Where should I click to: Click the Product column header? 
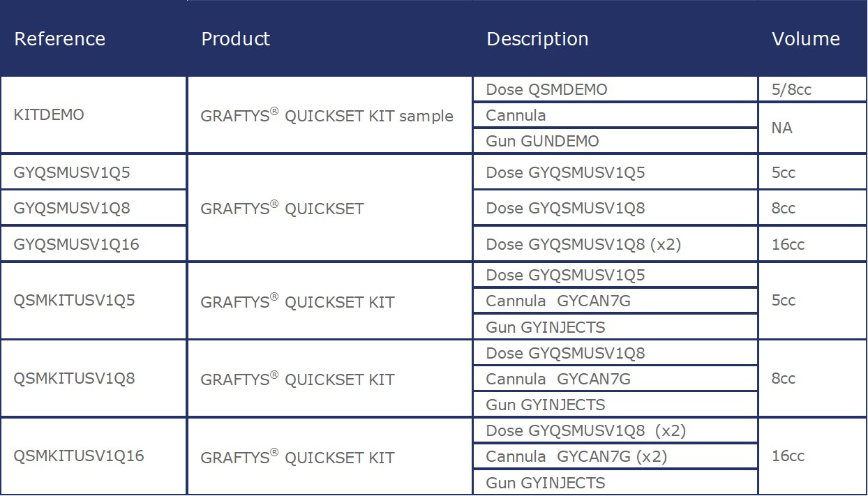pyautogui.click(x=236, y=39)
